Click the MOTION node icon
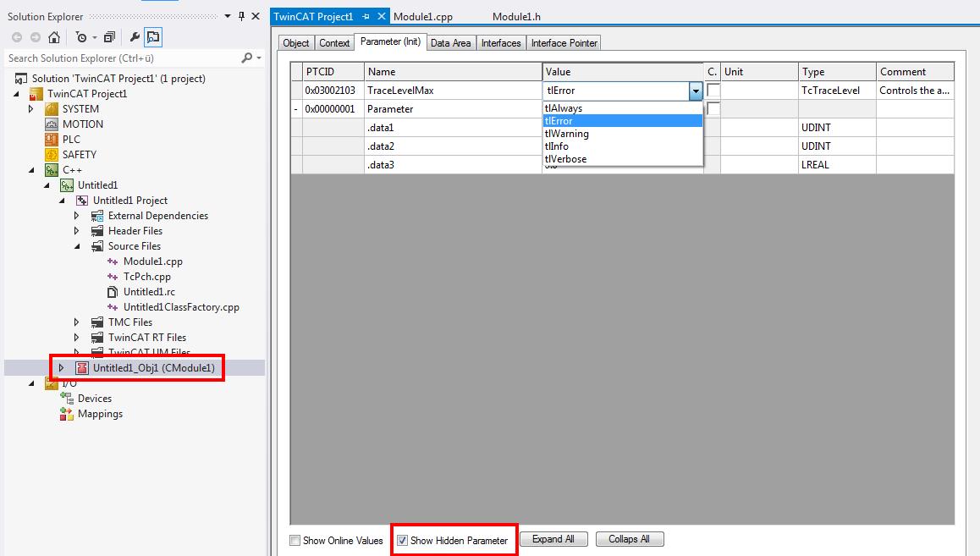The width and height of the screenshot is (980, 556). (x=52, y=124)
